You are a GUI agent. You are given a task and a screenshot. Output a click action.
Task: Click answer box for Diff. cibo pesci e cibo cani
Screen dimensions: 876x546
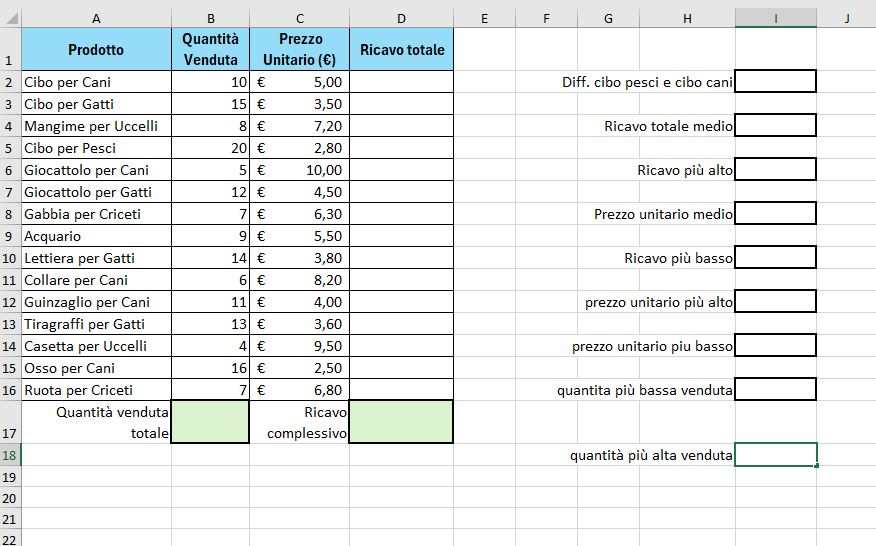775,82
